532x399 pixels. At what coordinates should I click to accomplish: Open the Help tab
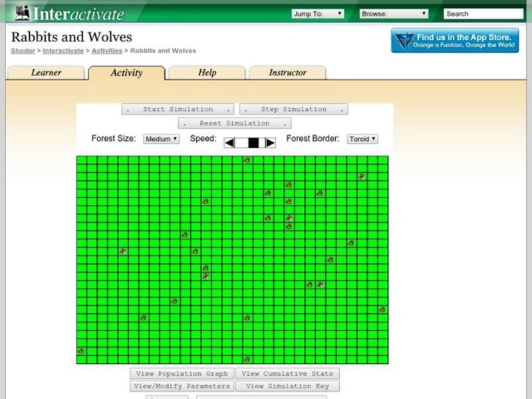coord(207,72)
